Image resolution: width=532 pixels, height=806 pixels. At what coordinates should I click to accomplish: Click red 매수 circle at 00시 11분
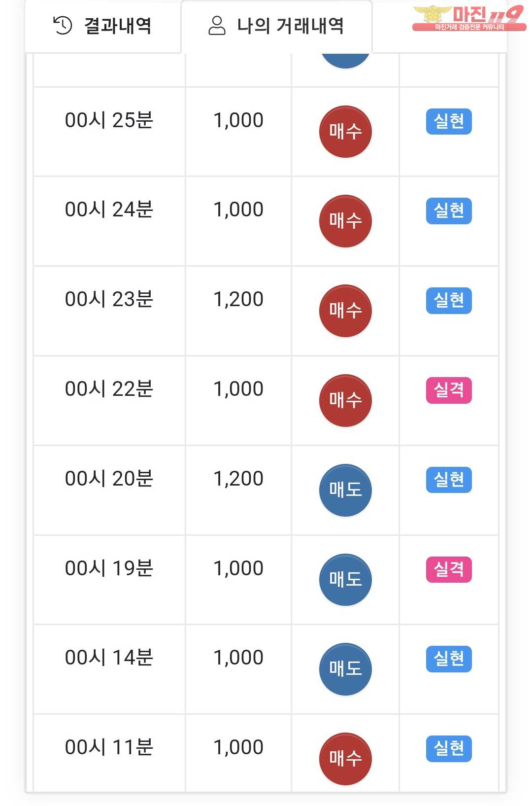click(345, 759)
